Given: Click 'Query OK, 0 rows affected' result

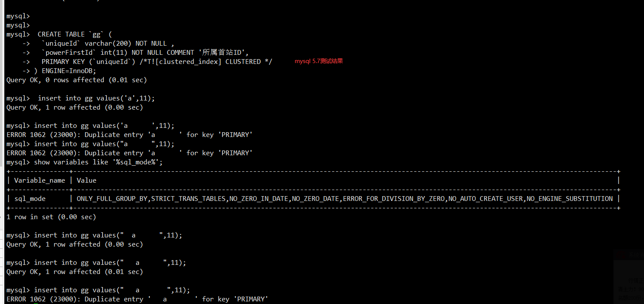Looking at the screenshot, I should [76, 80].
